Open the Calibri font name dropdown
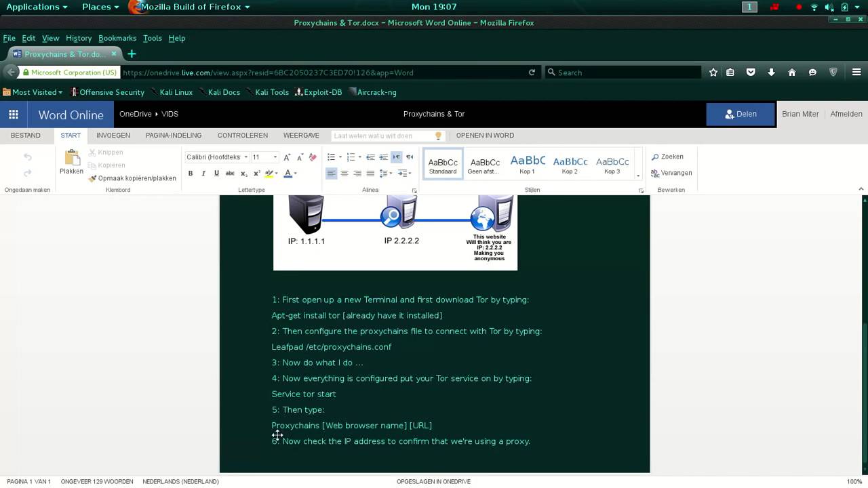The width and height of the screenshot is (868, 488). (245, 157)
